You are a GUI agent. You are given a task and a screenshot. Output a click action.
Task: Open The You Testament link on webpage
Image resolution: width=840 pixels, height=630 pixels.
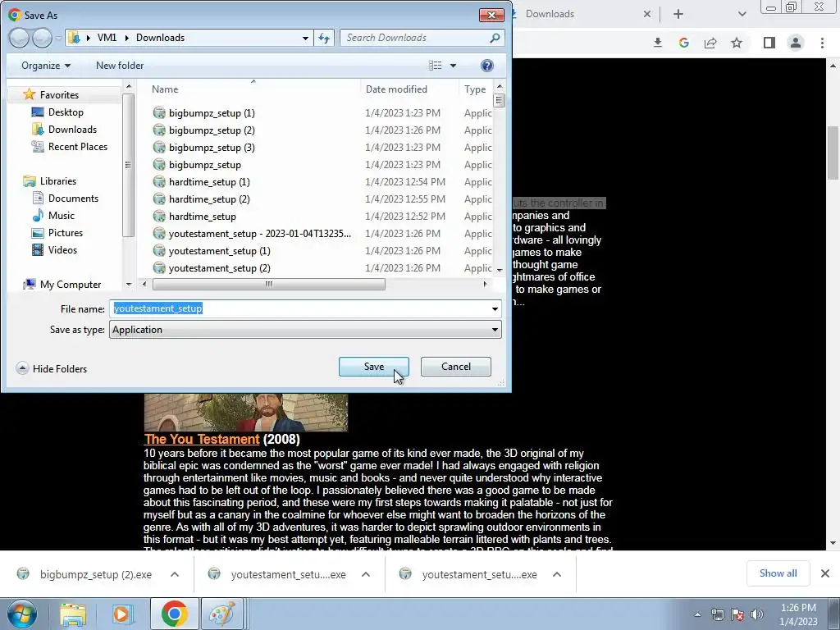(202, 440)
